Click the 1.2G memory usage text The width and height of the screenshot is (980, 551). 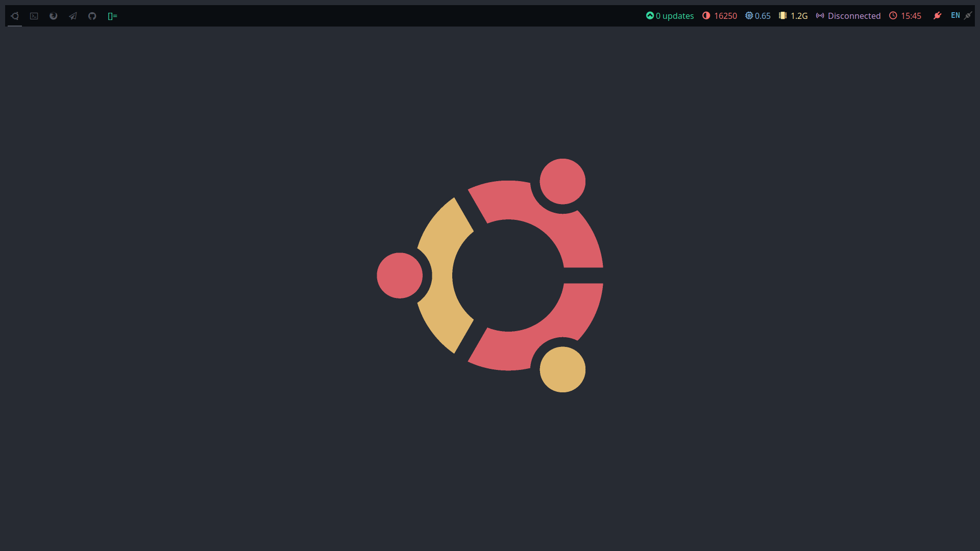[x=799, y=16]
